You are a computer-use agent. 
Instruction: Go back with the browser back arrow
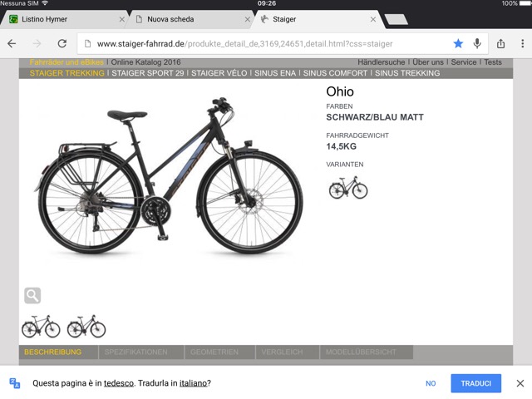pos(12,43)
